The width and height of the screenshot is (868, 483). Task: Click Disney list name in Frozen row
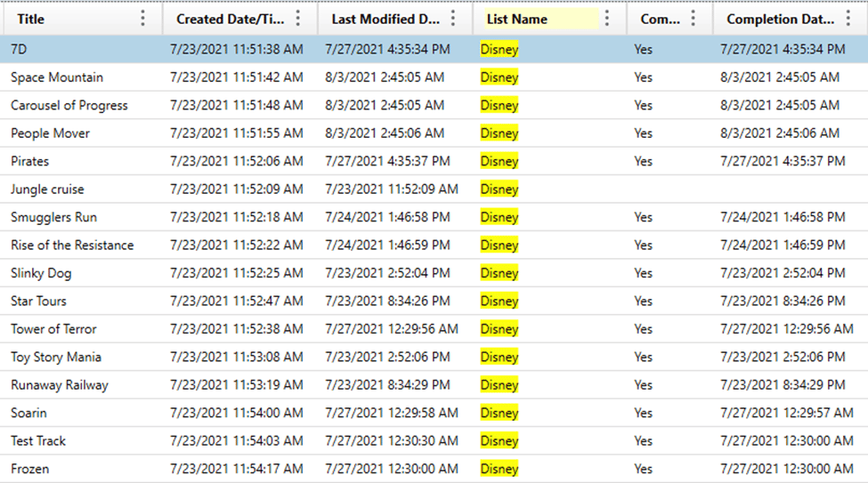[x=499, y=469]
